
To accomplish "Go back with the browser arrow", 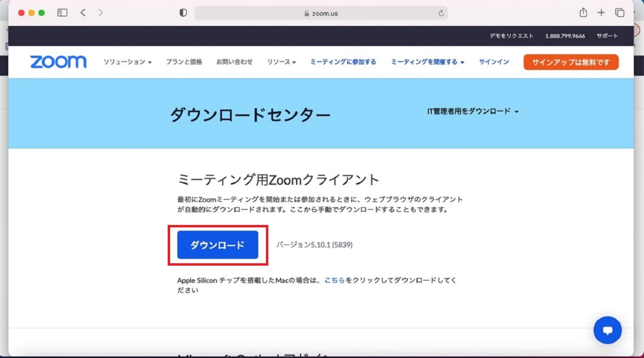I will [x=83, y=13].
